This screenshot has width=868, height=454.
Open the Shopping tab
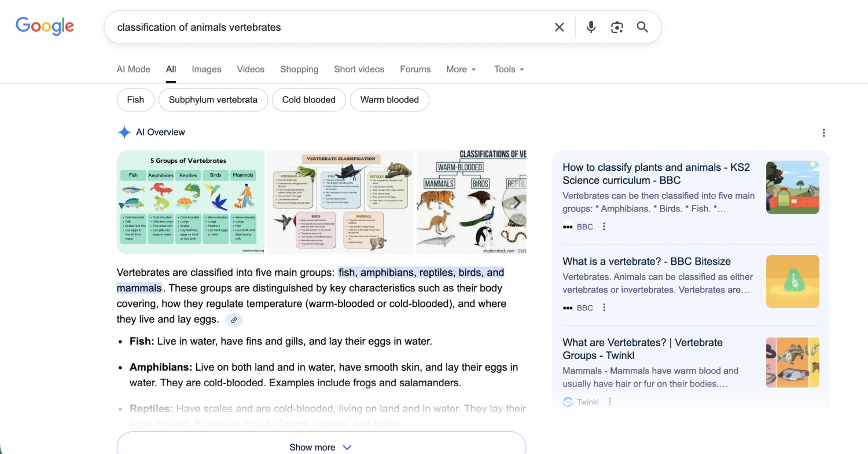[299, 69]
